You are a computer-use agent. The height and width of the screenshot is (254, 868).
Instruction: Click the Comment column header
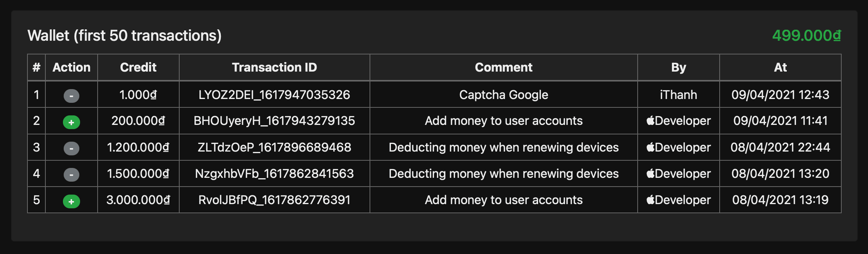[x=503, y=67]
